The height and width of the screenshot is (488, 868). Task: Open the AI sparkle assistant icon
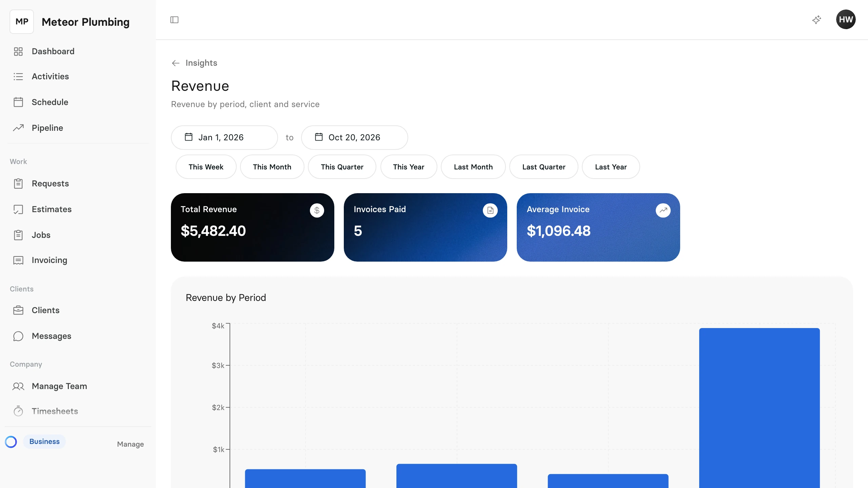817,20
